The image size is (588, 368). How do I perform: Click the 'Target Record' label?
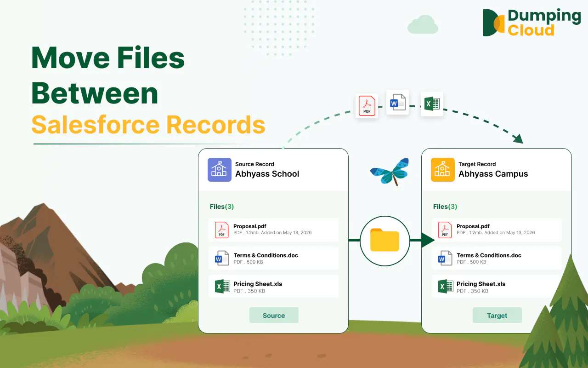[477, 164]
